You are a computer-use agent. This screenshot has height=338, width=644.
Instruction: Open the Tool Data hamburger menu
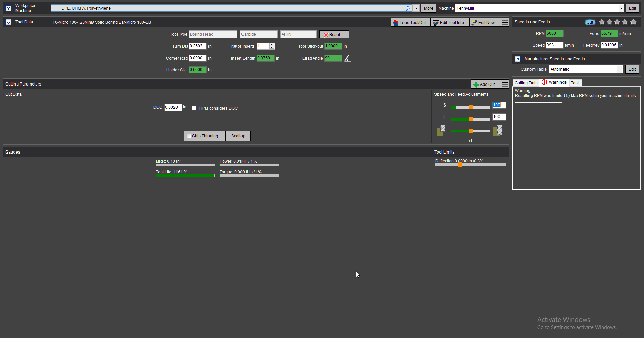pos(504,22)
